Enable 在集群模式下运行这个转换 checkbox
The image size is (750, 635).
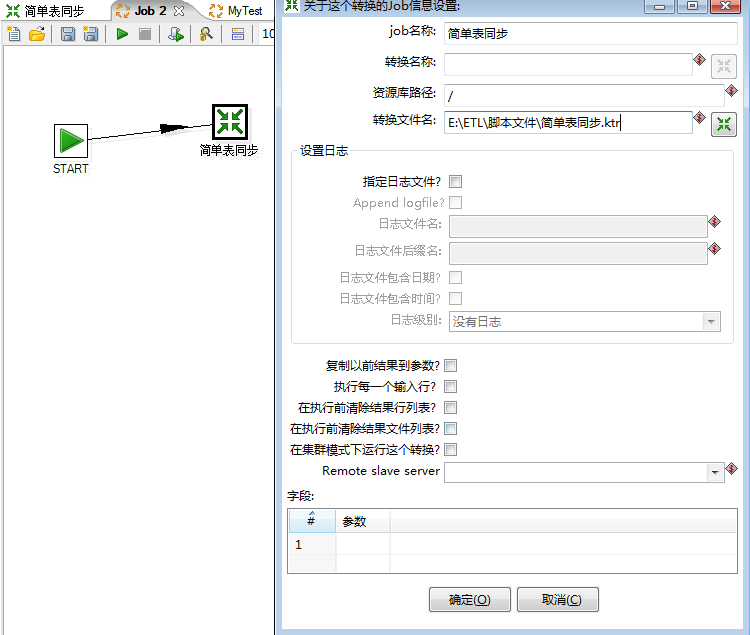(451, 449)
